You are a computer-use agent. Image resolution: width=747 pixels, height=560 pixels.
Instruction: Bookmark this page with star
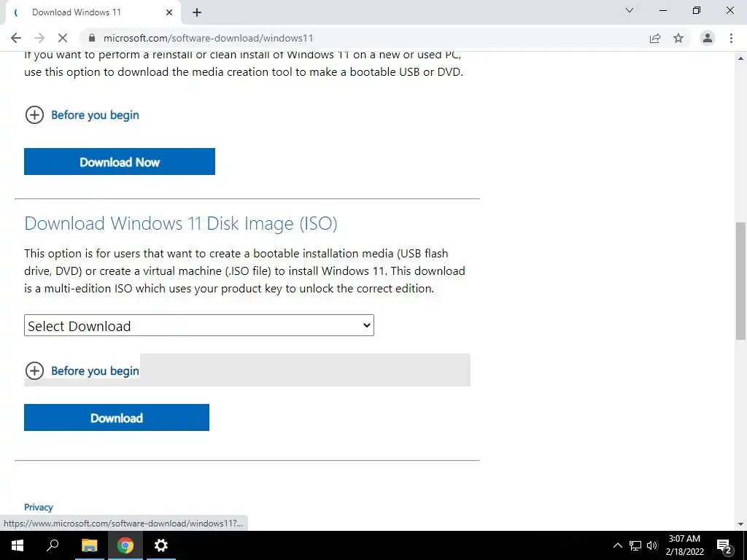678,38
